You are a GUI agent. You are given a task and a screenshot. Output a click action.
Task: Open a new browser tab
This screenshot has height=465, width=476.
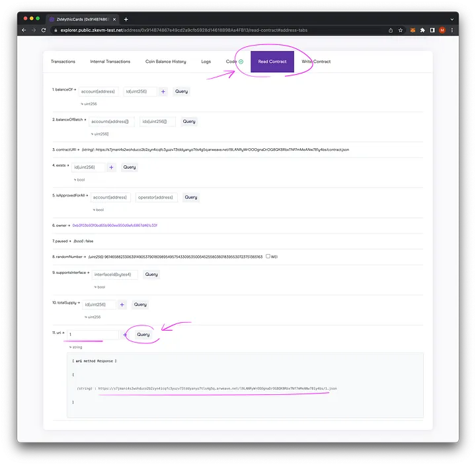(x=126, y=19)
